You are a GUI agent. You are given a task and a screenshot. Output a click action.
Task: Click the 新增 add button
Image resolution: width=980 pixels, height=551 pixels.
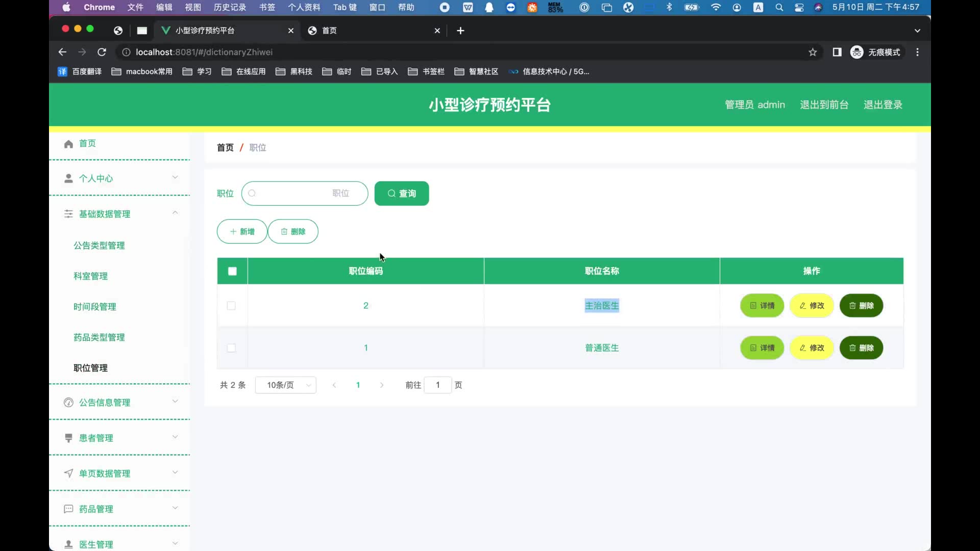click(x=242, y=232)
